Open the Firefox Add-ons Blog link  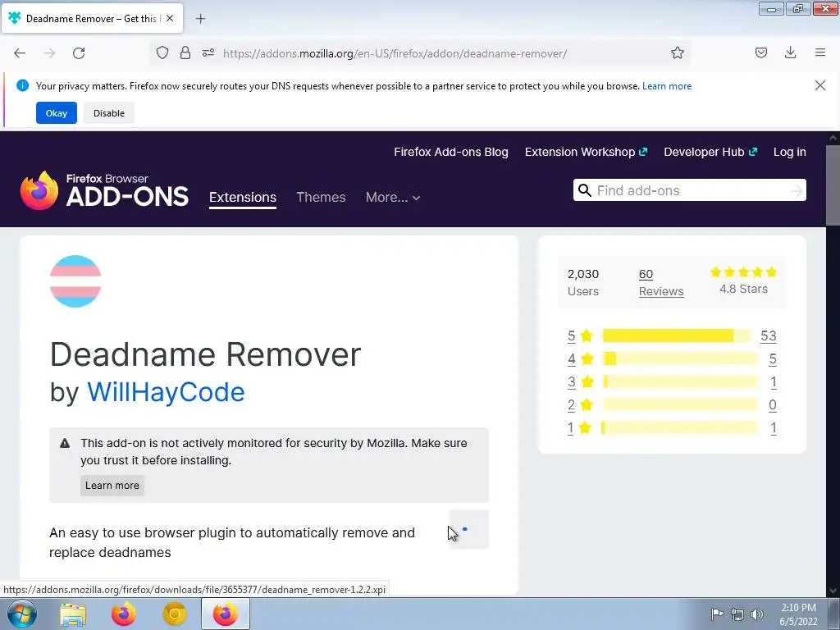[451, 152]
